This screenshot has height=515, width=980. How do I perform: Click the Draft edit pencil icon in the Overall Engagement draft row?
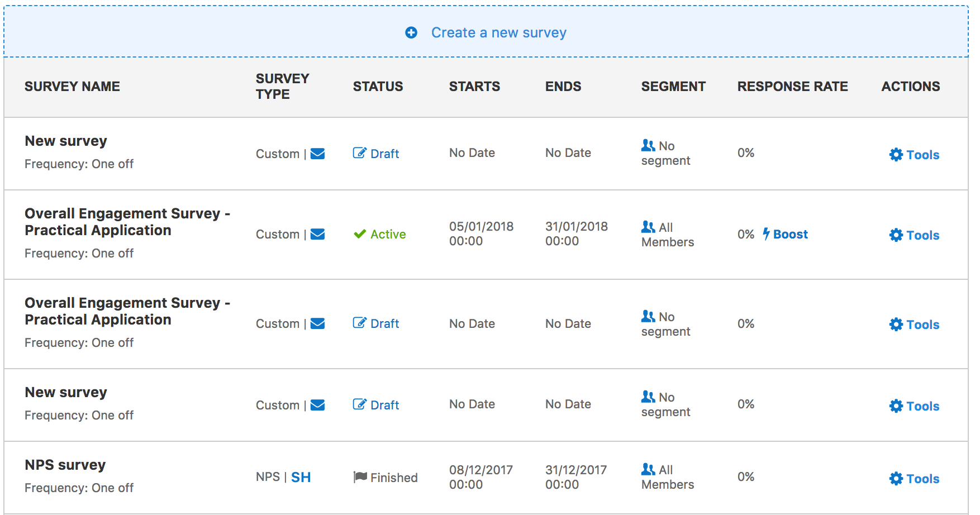tap(360, 323)
